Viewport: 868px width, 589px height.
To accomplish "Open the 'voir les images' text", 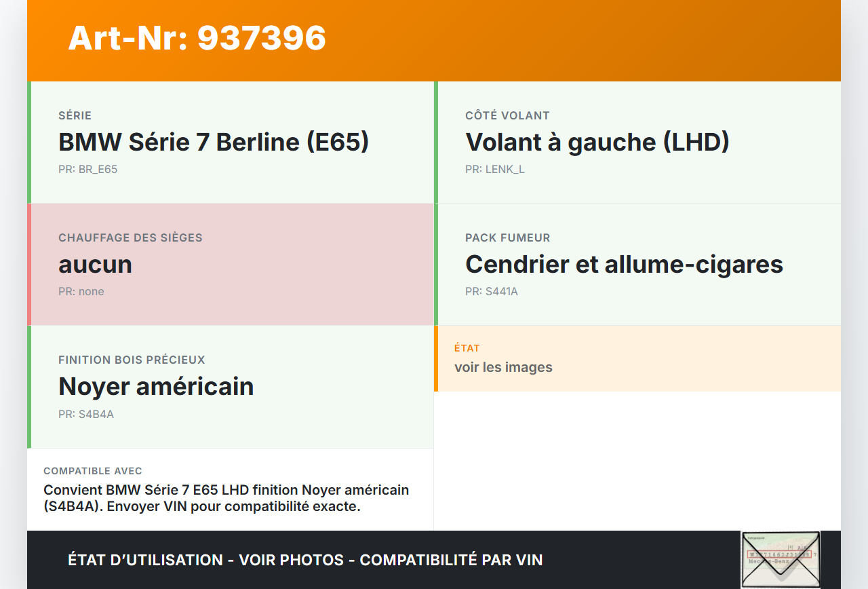I will coord(503,368).
